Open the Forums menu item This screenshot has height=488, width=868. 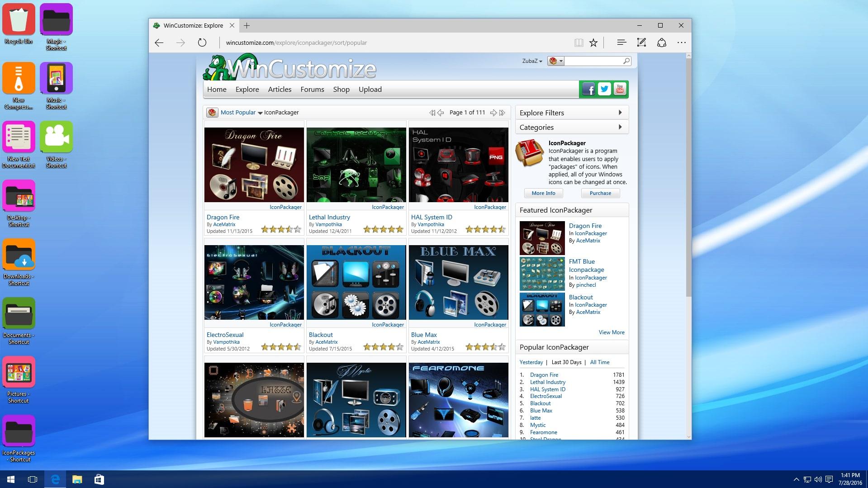(x=312, y=89)
